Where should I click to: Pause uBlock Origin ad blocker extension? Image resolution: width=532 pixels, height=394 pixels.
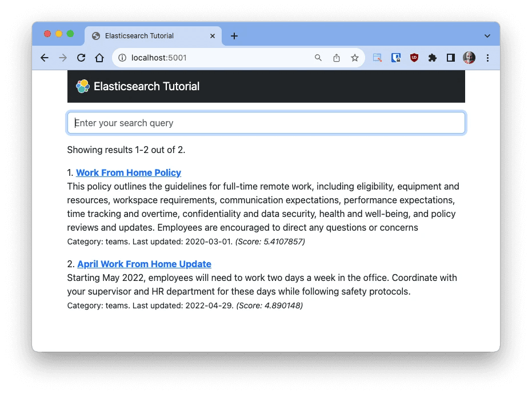(414, 58)
